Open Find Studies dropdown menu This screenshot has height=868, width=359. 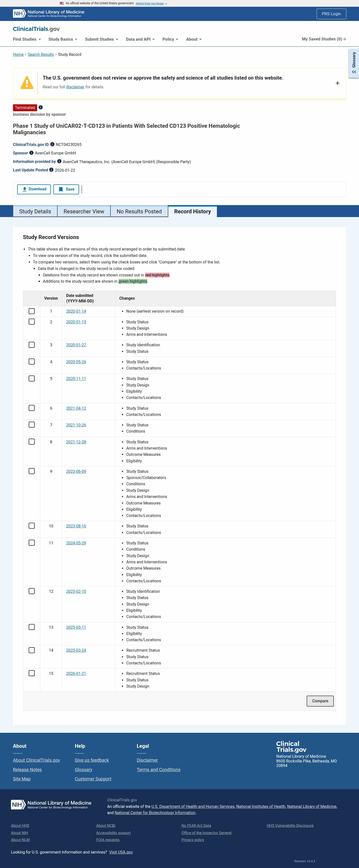click(27, 39)
